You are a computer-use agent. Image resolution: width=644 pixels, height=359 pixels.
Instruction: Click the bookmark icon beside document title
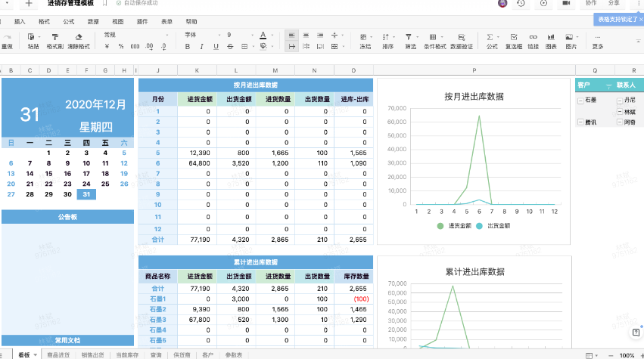pos(105,3)
